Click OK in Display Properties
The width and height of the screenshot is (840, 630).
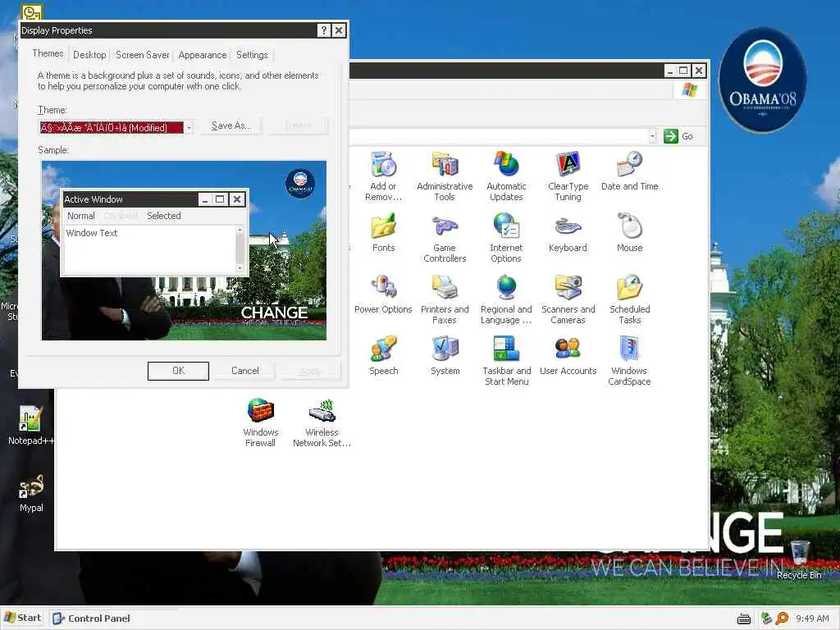pyautogui.click(x=178, y=371)
